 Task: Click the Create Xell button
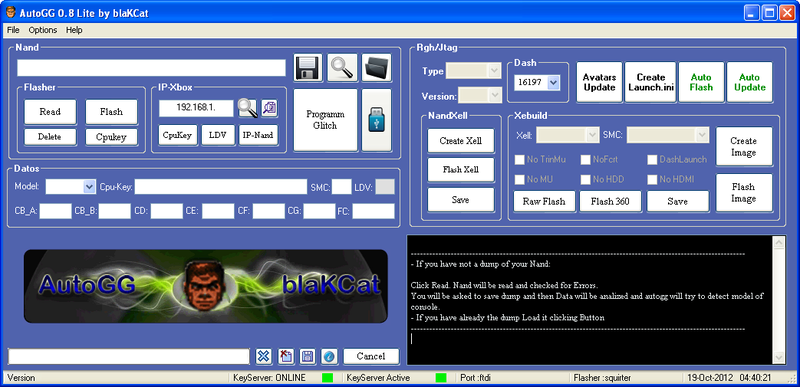tap(461, 141)
